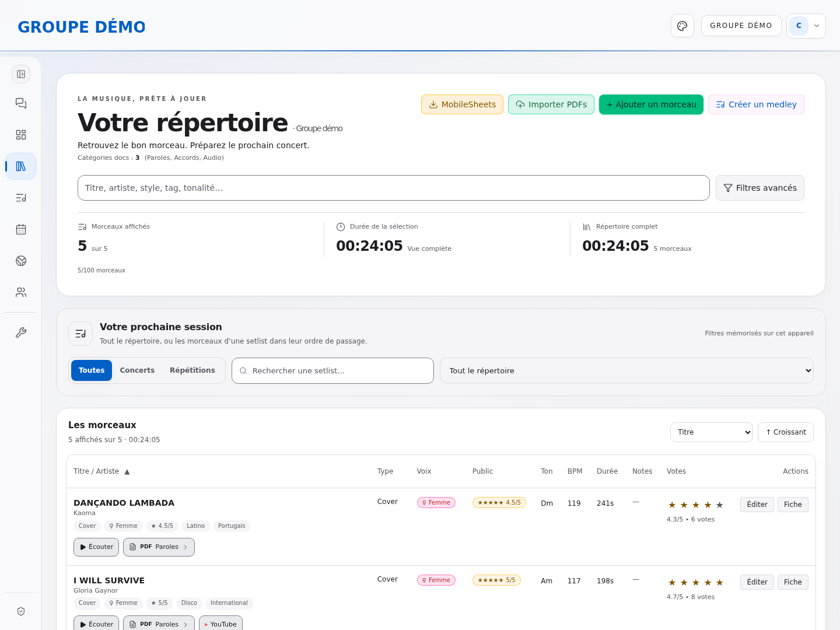This screenshot has width=840, height=630.
Task: Open the repertoire library sidebar icon
Action: click(21, 166)
